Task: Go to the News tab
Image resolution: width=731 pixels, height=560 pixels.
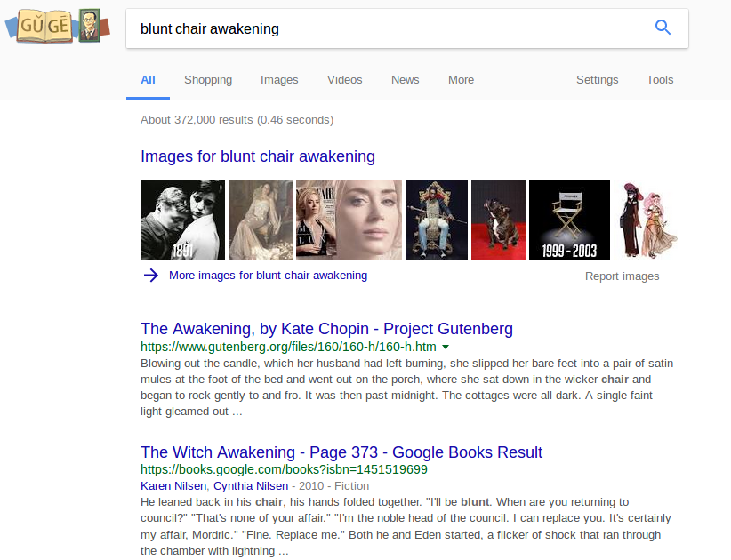Action: (406, 80)
